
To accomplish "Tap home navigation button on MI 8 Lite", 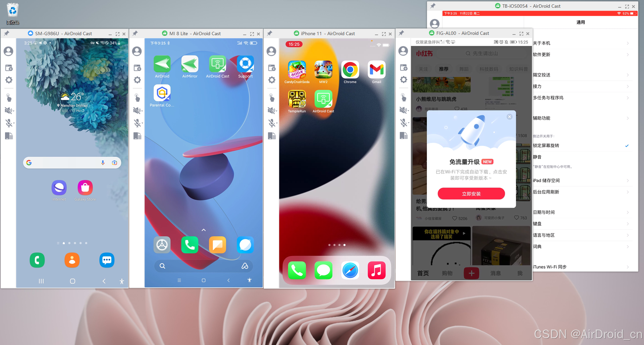I will click(x=204, y=280).
